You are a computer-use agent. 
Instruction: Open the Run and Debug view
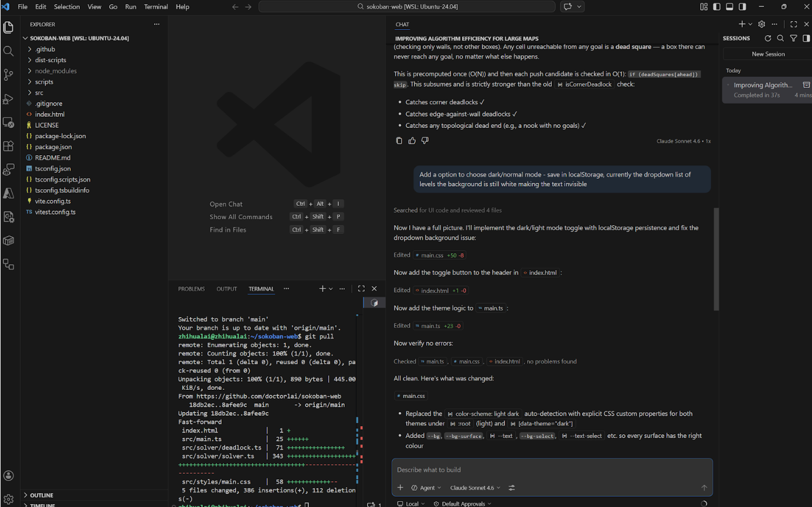[x=8, y=98]
